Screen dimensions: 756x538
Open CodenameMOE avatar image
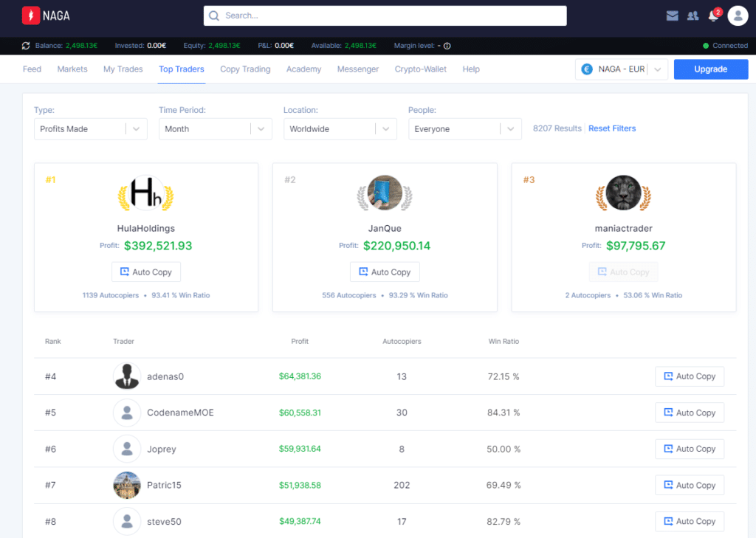tap(127, 413)
